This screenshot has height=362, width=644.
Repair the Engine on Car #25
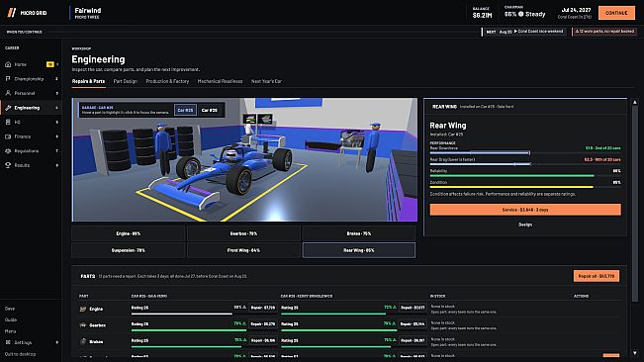pyautogui.click(x=263, y=308)
